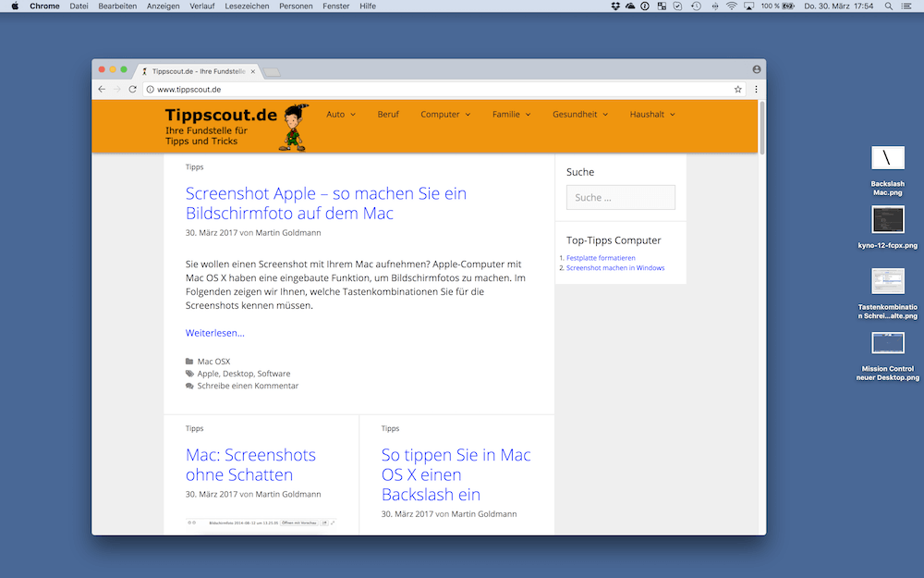Screen dimensions: 924x578
Task: Open Notification Center
Action: 906,6
